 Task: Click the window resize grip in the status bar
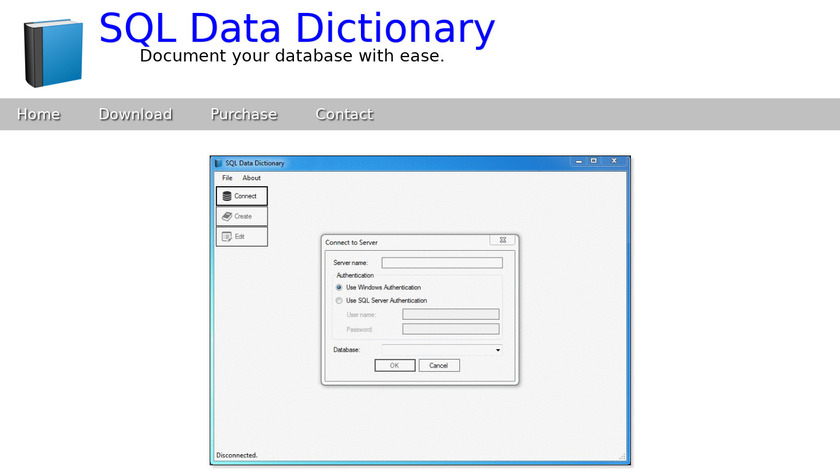(622, 456)
